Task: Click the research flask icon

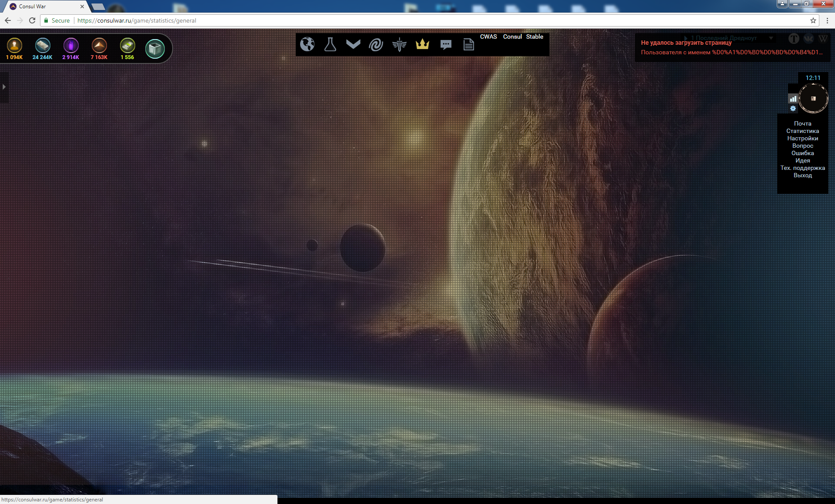Action: [x=330, y=44]
